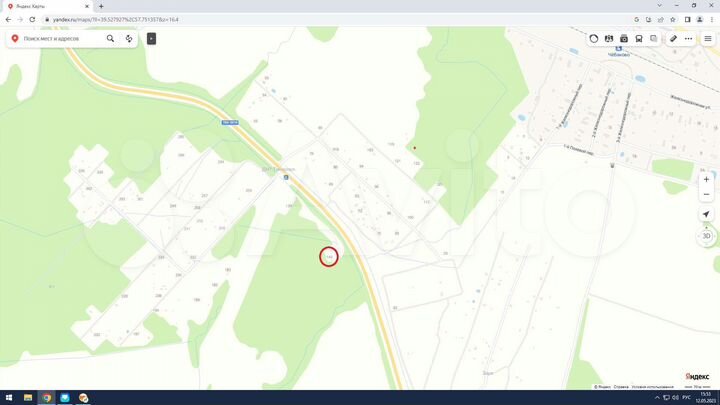Show public transport bus layer
Screen dimensions: 720x405
pos(639,39)
